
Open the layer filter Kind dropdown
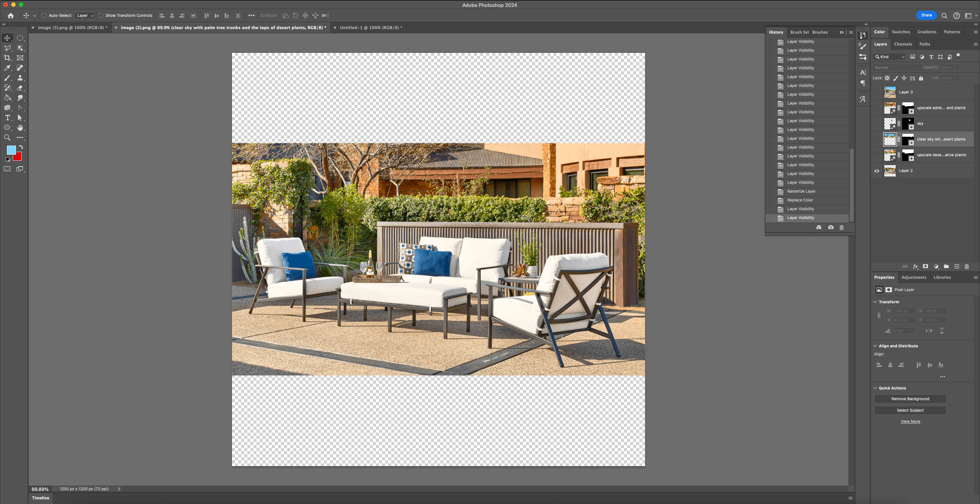click(890, 57)
